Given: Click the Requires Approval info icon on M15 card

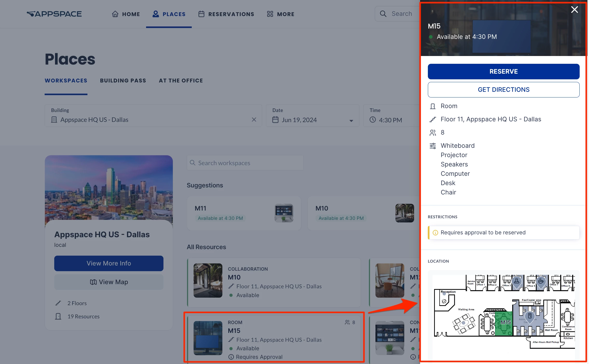Looking at the screenshot, I should 231,357.
